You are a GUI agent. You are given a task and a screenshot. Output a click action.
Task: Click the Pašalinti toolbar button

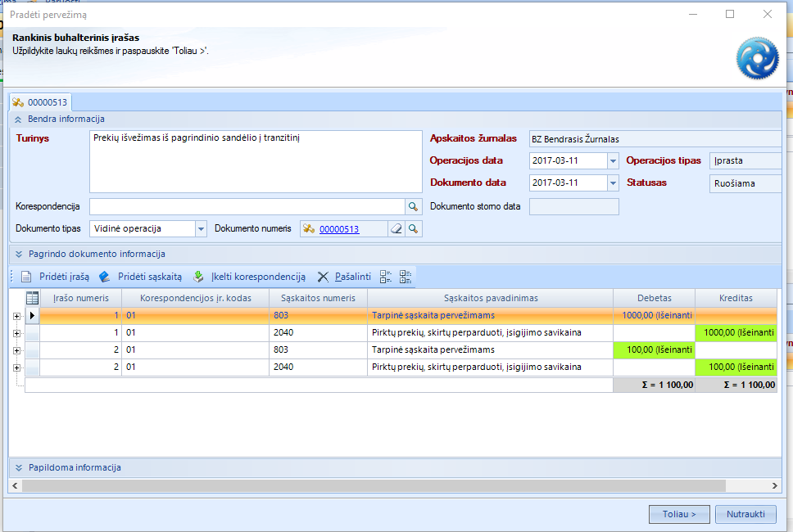[x=344, y=277]
